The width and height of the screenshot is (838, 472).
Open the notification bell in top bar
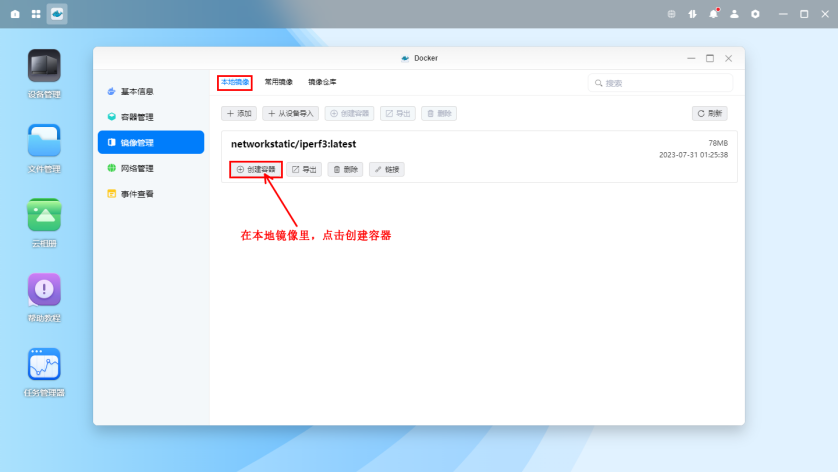713,14
